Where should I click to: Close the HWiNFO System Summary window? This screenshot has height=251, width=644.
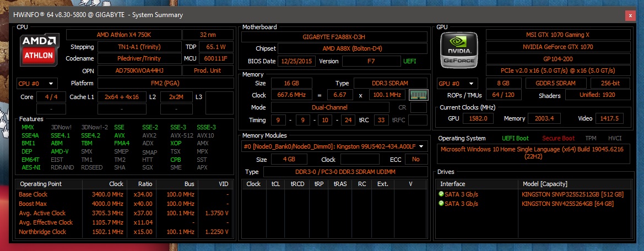(x=630, y=15)
